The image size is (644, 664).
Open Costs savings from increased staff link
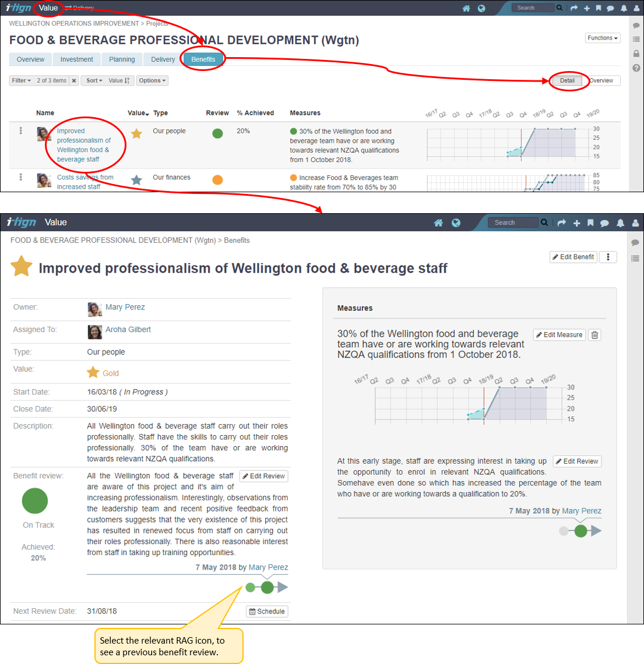point(85,182)
